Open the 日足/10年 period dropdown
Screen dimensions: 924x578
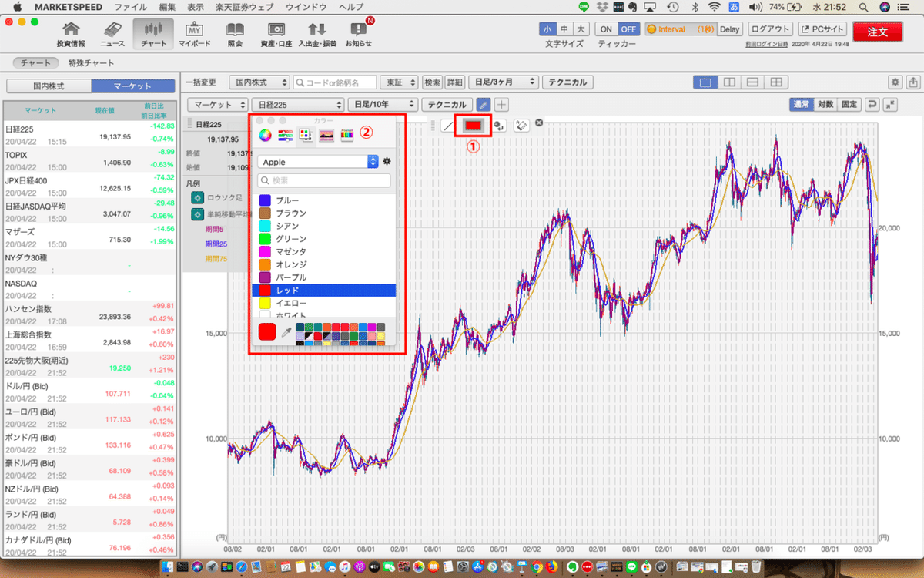click(383, 104)
